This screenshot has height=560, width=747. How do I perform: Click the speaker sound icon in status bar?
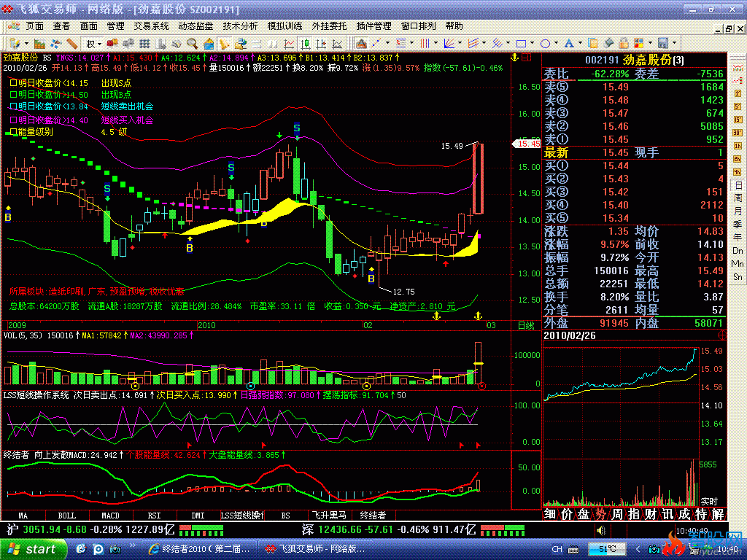point(601,530)
